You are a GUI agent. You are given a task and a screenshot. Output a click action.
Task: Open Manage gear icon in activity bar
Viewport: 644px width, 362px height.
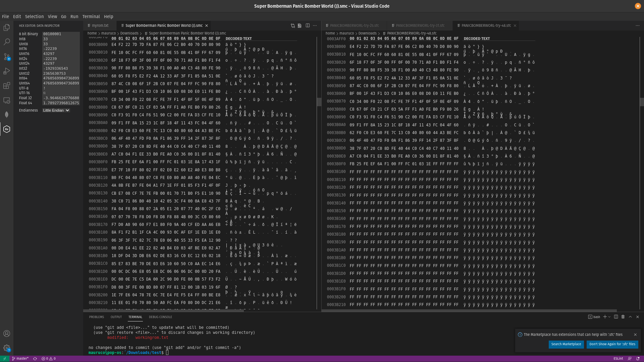click(x=7, y=348)
